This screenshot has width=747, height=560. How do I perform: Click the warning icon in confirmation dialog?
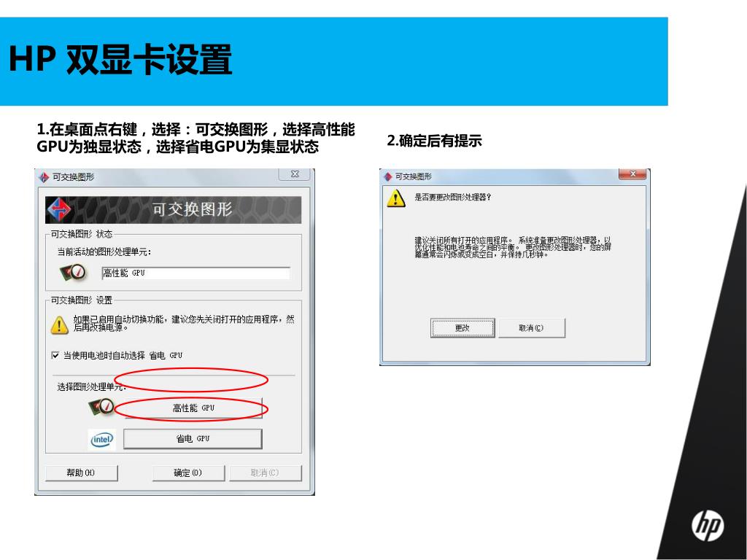click(396, 198)
